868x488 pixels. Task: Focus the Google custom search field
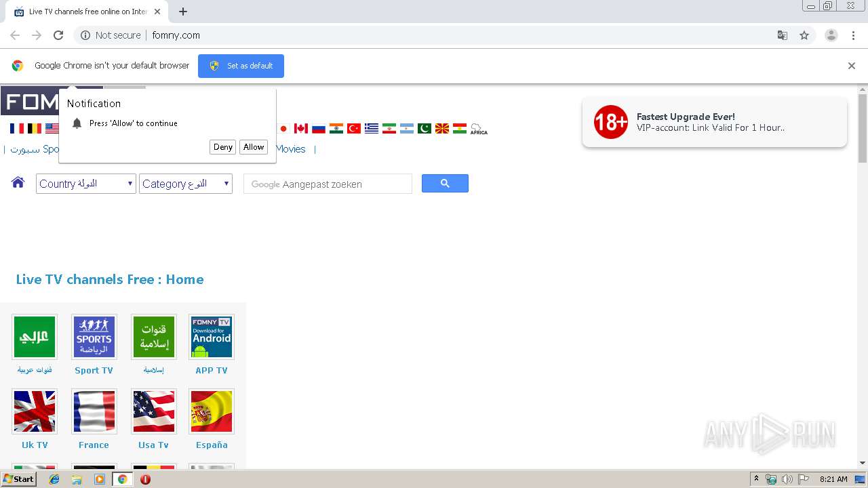[328, 184]
